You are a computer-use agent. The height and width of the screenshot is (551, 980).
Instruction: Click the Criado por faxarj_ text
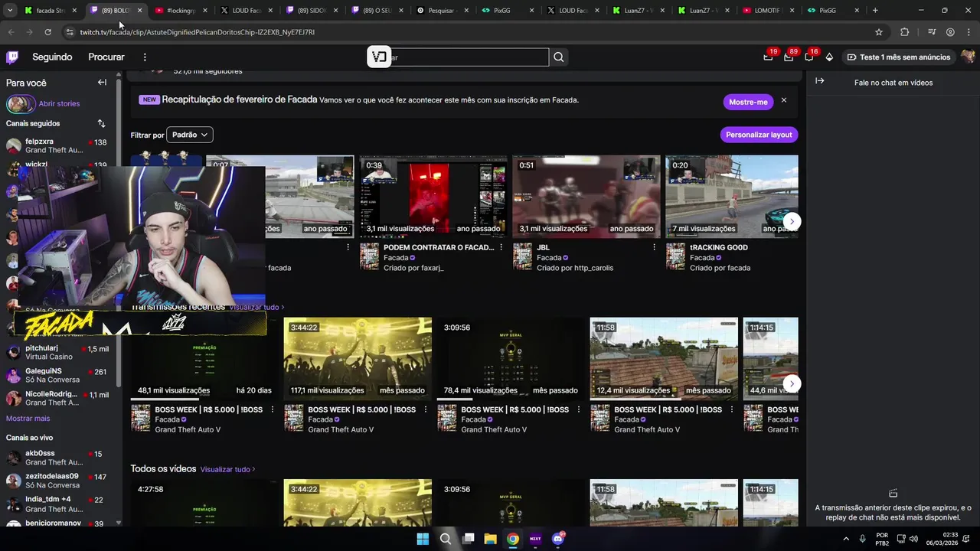413,268
